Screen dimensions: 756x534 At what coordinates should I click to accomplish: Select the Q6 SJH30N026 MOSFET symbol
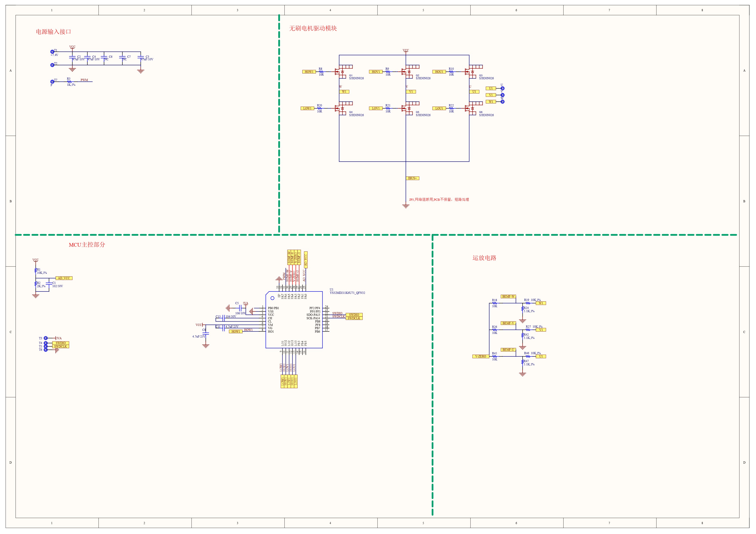point(472,108)
